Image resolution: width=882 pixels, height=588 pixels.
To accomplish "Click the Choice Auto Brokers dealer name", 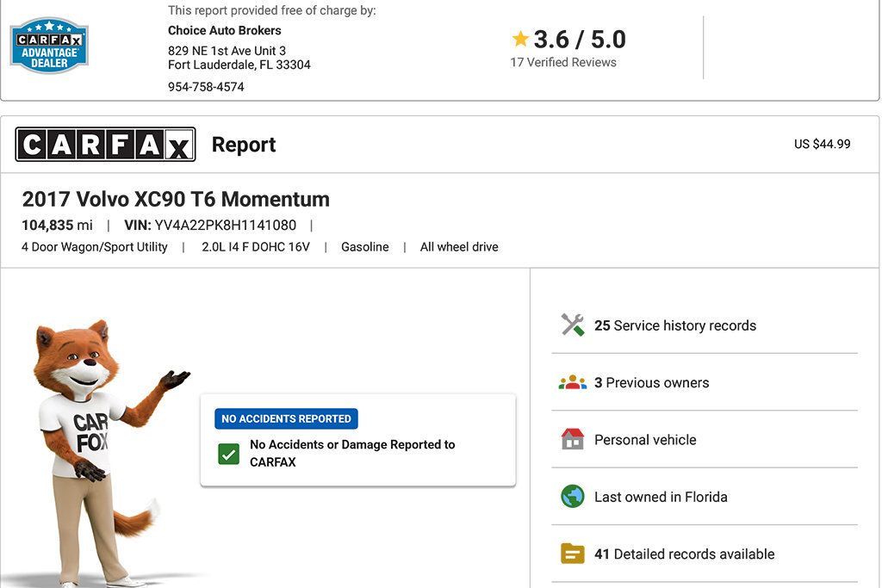I will click(x=225, y=30).
